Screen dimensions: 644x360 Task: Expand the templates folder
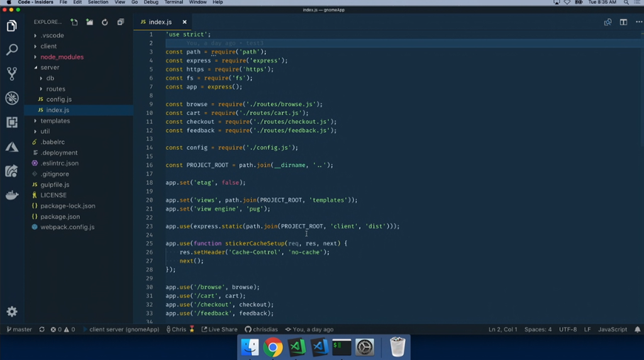click(55, 121)
